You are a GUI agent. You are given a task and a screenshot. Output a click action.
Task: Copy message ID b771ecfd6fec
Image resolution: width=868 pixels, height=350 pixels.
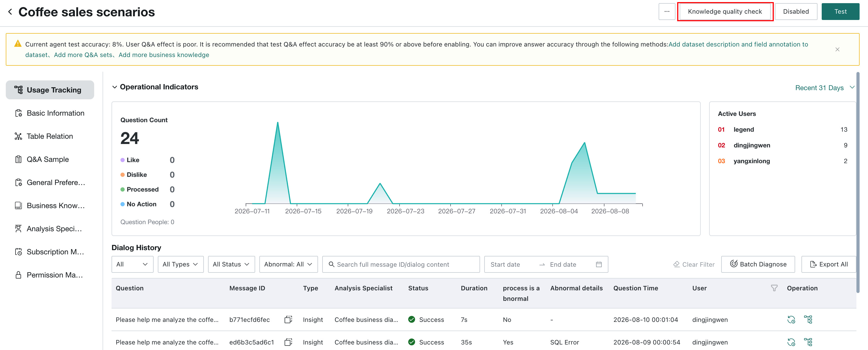click(x=288, y=319)
